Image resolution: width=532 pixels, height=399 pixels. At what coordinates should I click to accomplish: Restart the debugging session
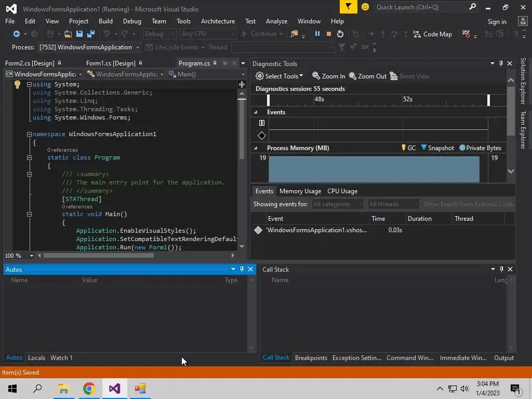tap(340, 34)
